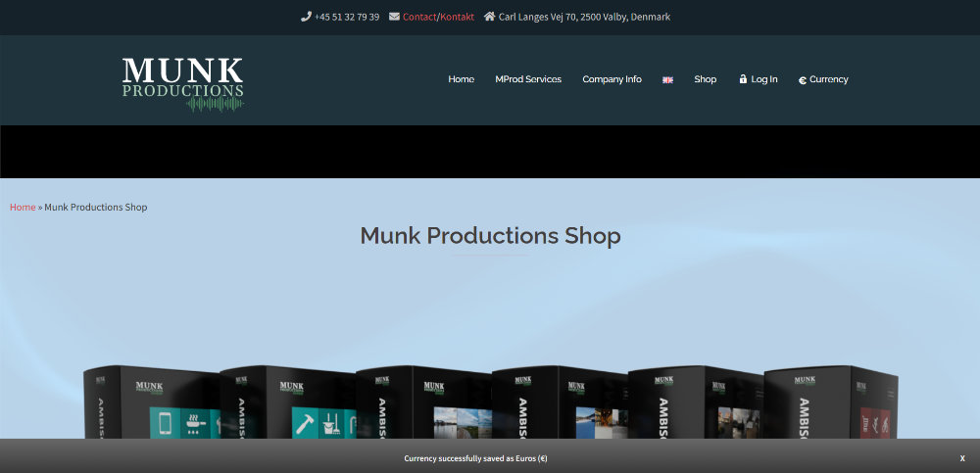Viewport: 980px width, 473px height.
Task: Click the Munk Productions logo
Action: point(183,84)
